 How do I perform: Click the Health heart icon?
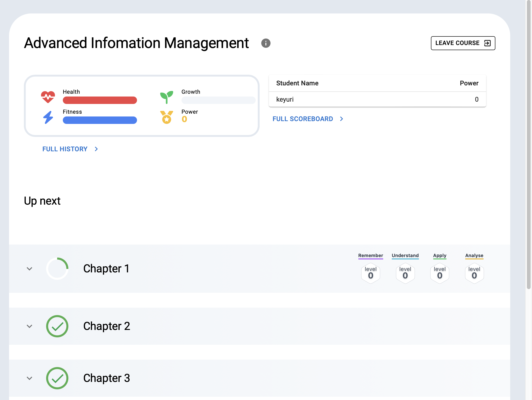(x=48, y=97)
